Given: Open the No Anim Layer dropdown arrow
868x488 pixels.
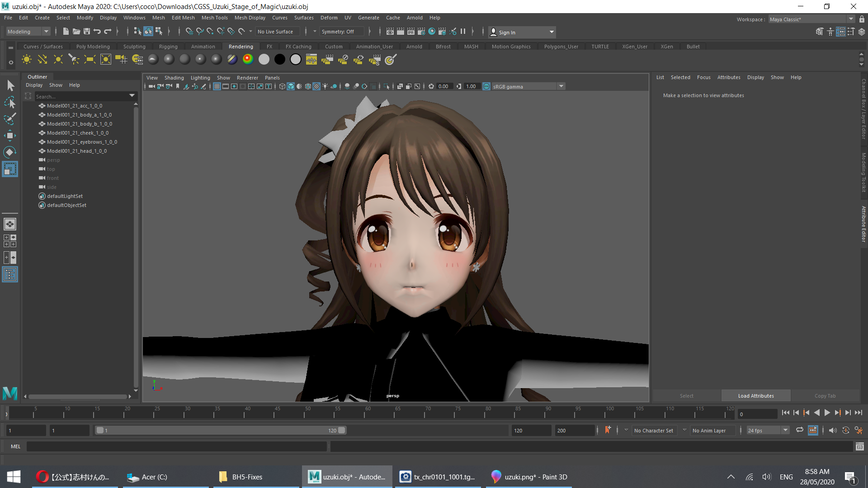Looking at the screenshot, I should (x=684, y=430).
